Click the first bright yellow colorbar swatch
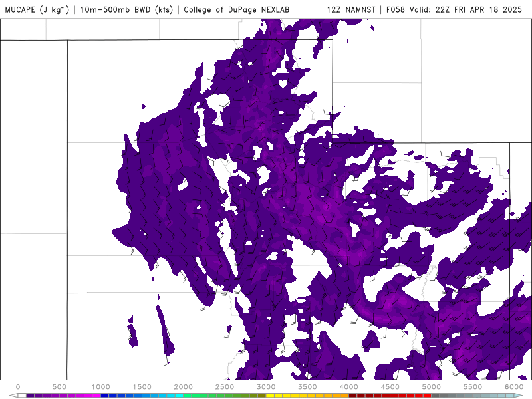This screenshot has width=532, height=399. click(270, 395)
